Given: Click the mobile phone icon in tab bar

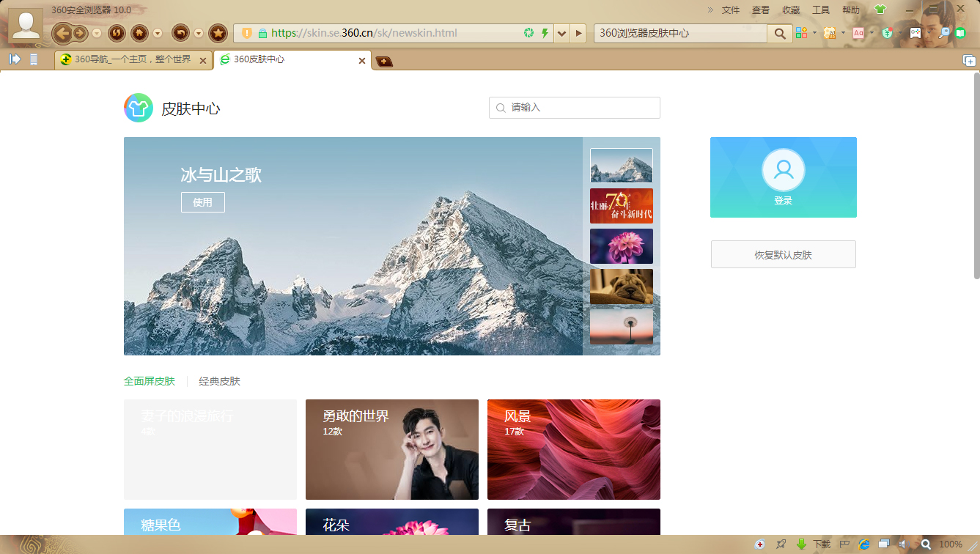Looking at the screenshot, I should coord(34,59).
